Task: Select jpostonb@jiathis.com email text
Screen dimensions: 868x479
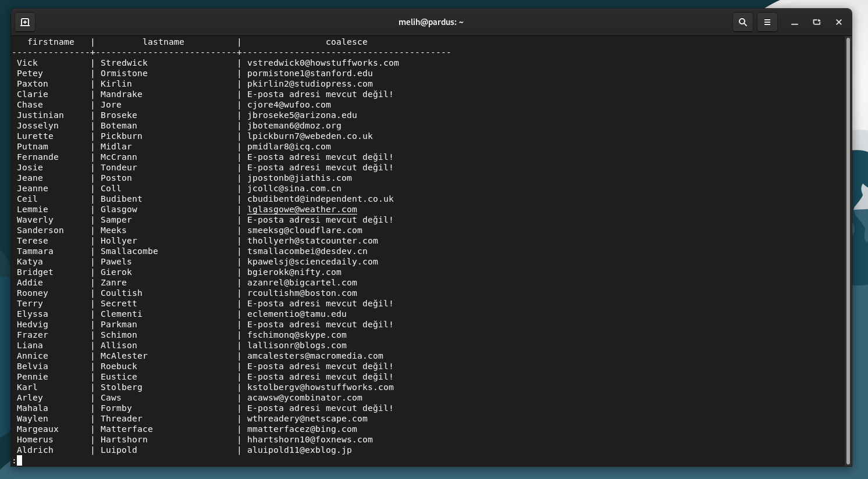Action: point(300,178)
